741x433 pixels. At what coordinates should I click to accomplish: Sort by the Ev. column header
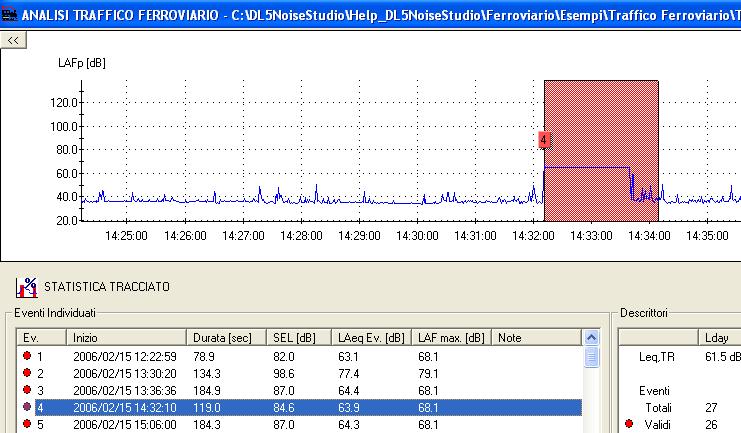42,338
